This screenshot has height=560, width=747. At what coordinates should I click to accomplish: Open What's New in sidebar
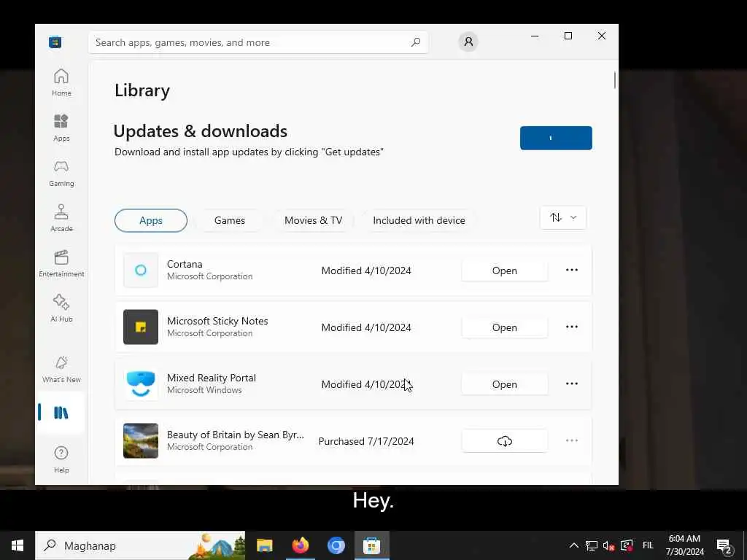61,369
